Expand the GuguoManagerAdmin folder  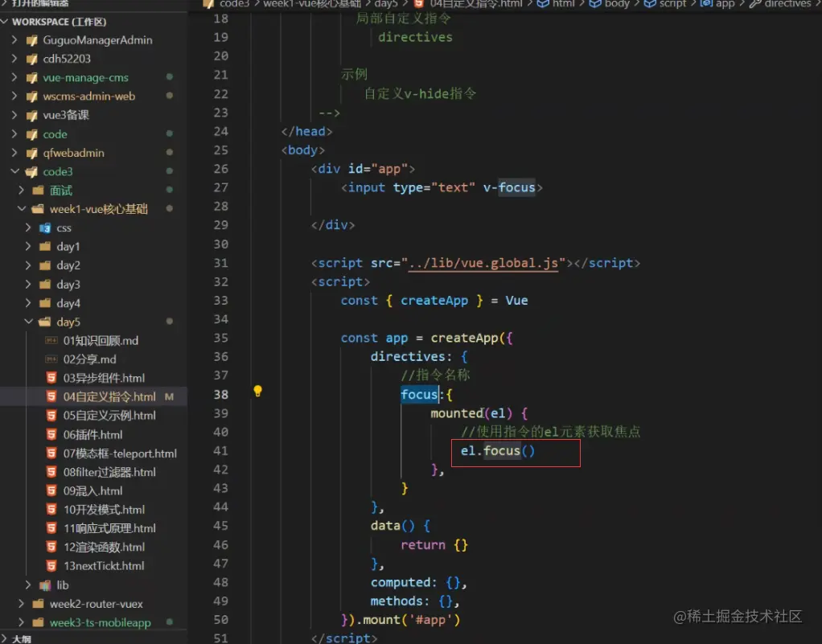pyautogui.click(x=14, y=40)
